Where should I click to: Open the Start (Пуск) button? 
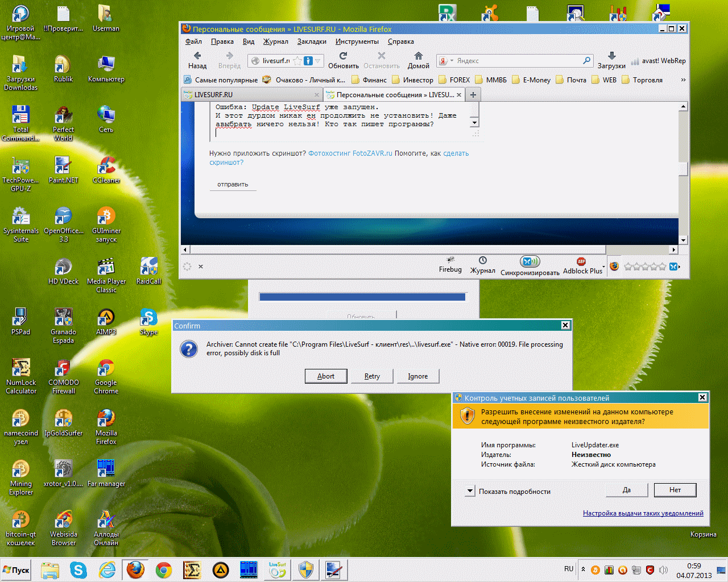[x=16, y=570]
